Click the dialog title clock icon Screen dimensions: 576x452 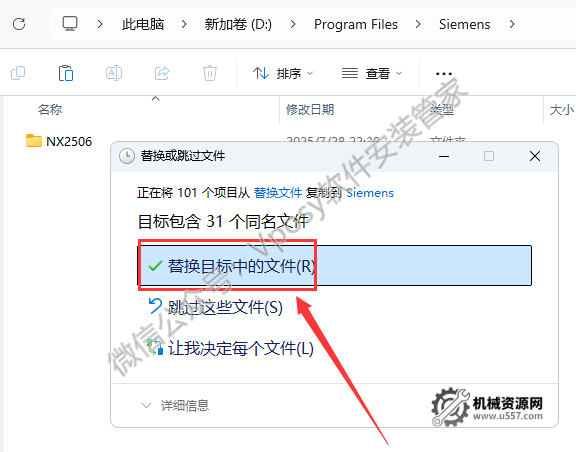click(127, 156)
